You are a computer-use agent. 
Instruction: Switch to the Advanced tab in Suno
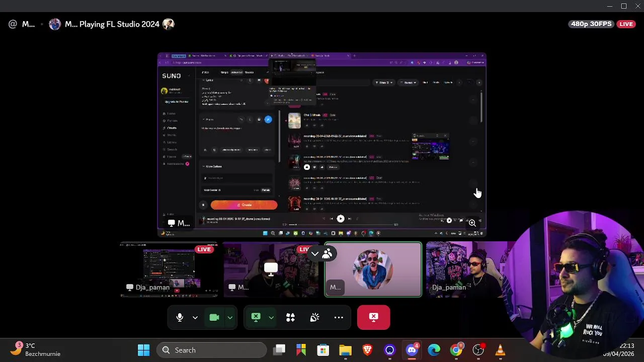pyautogui.click(x=236, y=72)
